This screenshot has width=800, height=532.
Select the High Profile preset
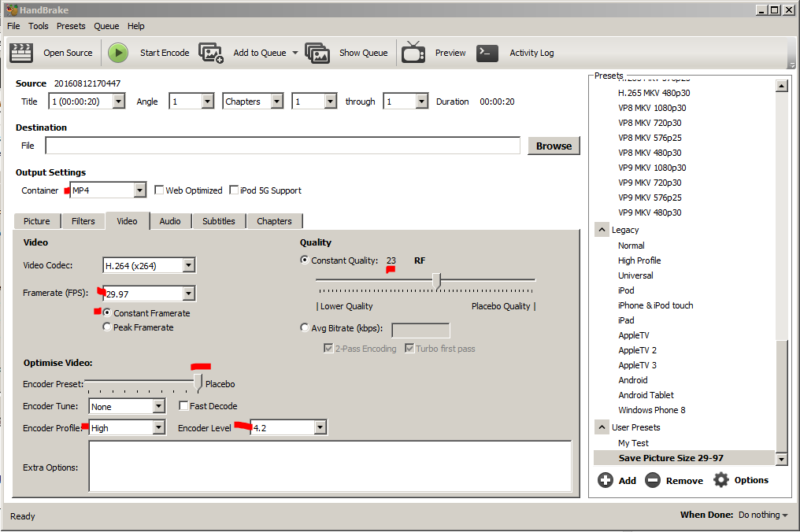point(639,260)
